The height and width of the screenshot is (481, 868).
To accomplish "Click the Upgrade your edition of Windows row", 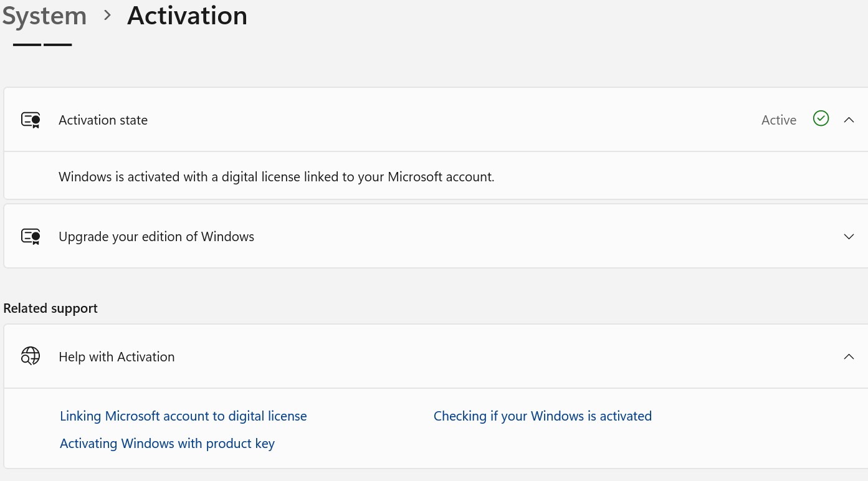I will click(374, 236).
